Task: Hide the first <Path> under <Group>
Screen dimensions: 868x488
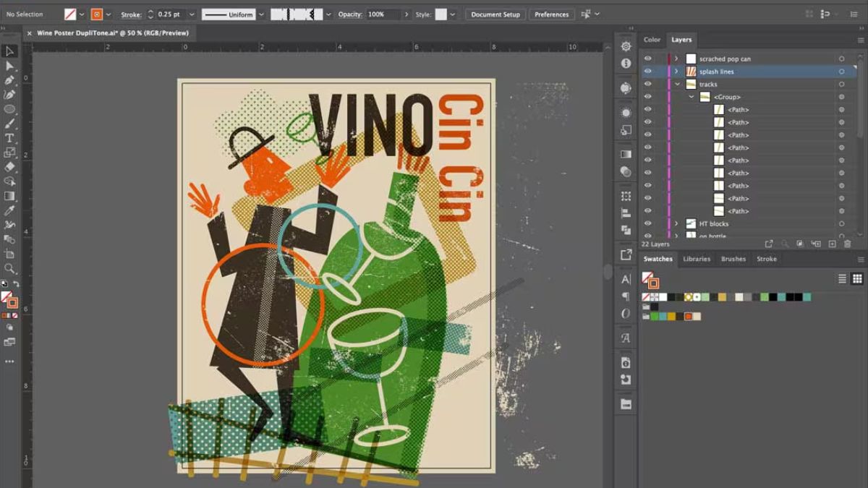Action: coord(647,109)
